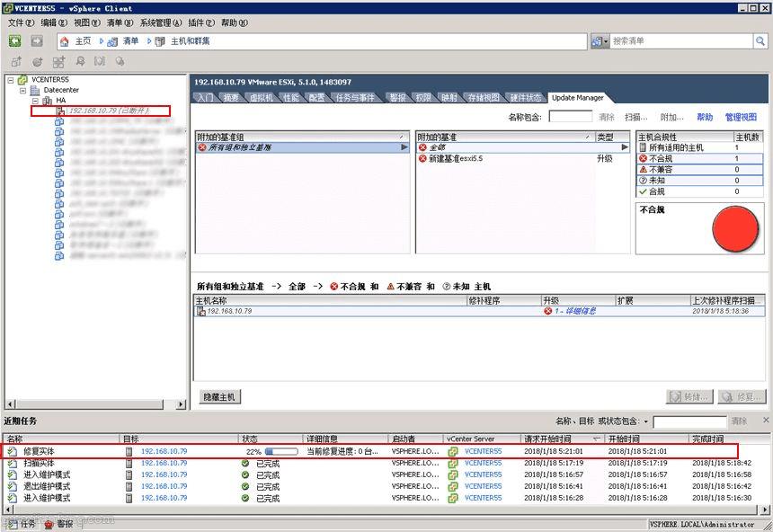773x532 pixels.
Task: Switch to the 摘要 tab
Action: 231,98
